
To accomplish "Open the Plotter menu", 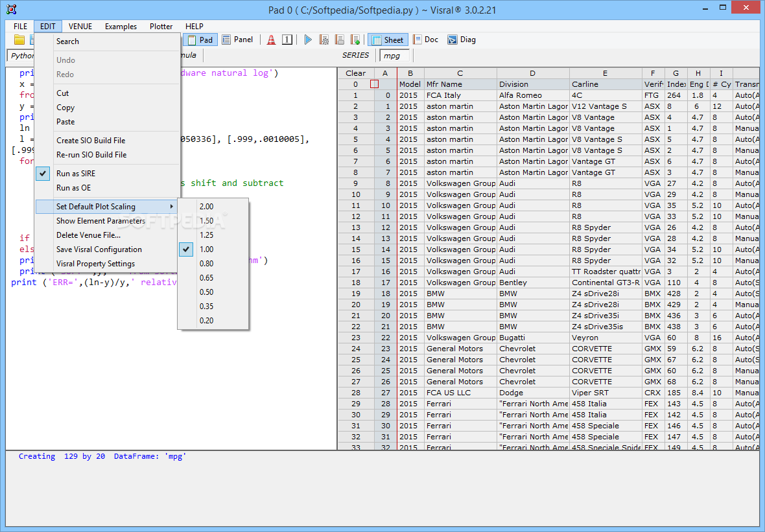I will tap(161, 27).
